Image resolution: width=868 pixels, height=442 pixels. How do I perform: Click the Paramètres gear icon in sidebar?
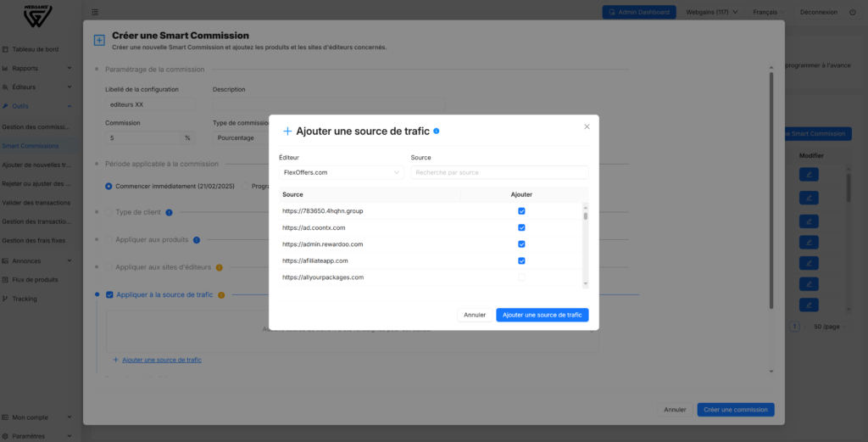(5, 436)
